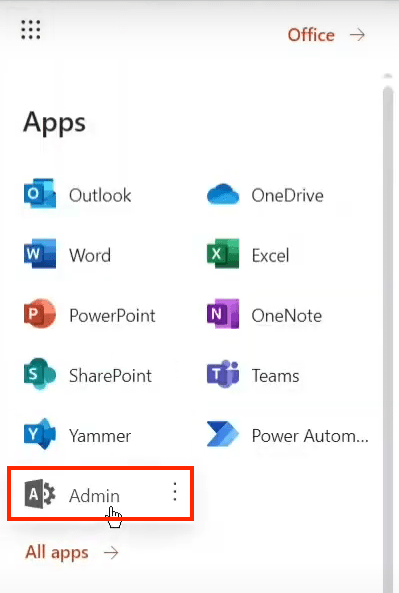Screen dimensions: 399x593
Task: Open Excel from its green icon
Action: 223,254
